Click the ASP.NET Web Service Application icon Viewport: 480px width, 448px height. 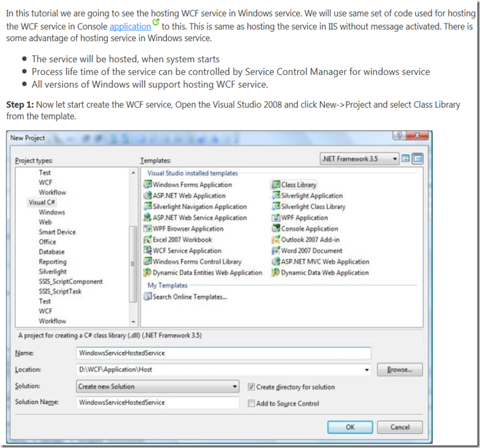(x=148, y=218)
